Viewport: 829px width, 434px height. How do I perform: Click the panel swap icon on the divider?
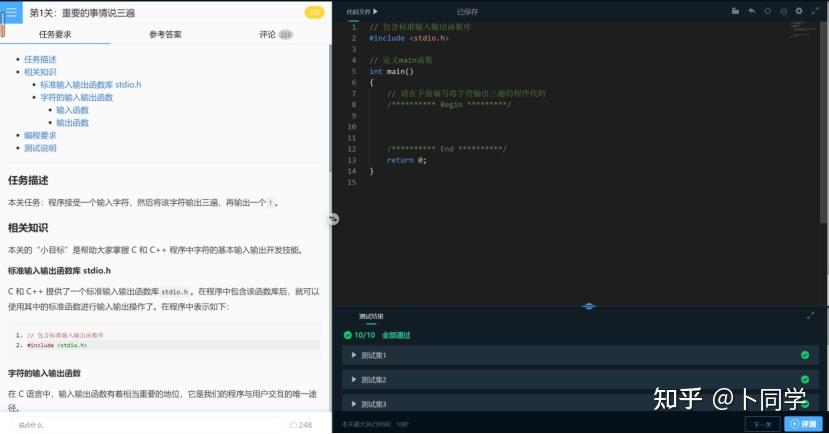333,219
